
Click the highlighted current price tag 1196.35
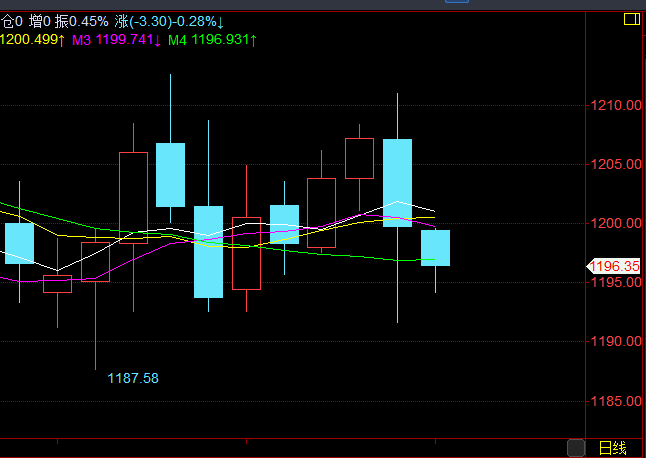pyautogui.click(x=614, y=266)
